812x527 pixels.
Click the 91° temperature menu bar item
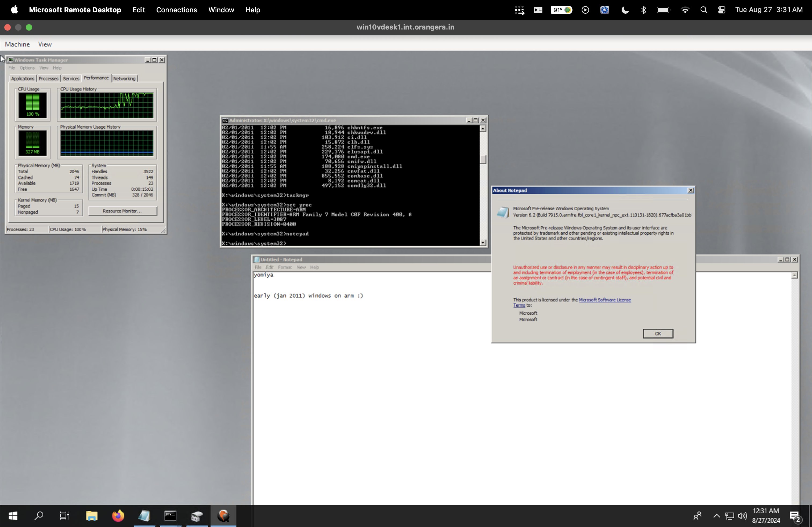tap(561, 10)
